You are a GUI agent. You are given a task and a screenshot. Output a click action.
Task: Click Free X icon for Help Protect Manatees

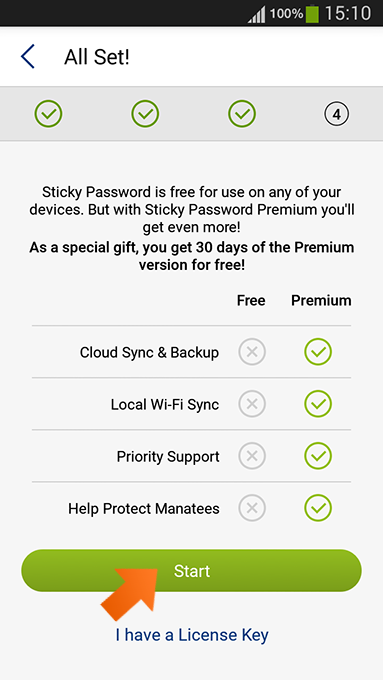point(252,508)
